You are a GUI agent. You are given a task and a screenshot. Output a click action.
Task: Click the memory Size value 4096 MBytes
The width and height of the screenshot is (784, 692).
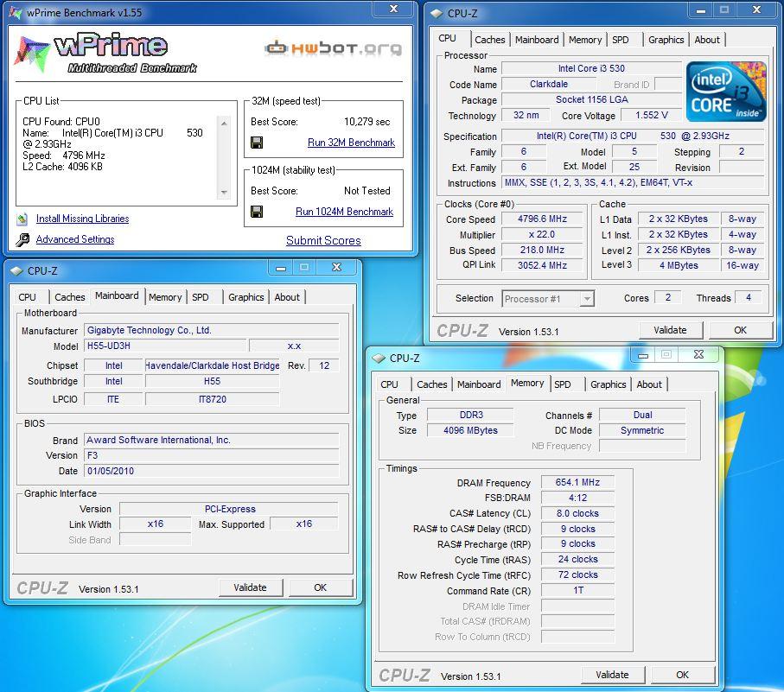tap(470, 430)
